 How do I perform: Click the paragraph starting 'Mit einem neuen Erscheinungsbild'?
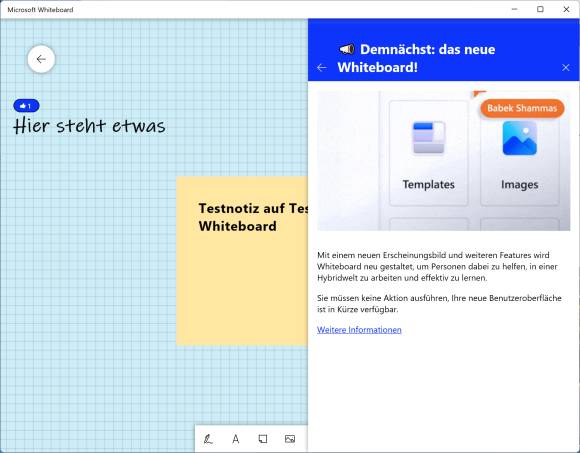click(437, 267)
